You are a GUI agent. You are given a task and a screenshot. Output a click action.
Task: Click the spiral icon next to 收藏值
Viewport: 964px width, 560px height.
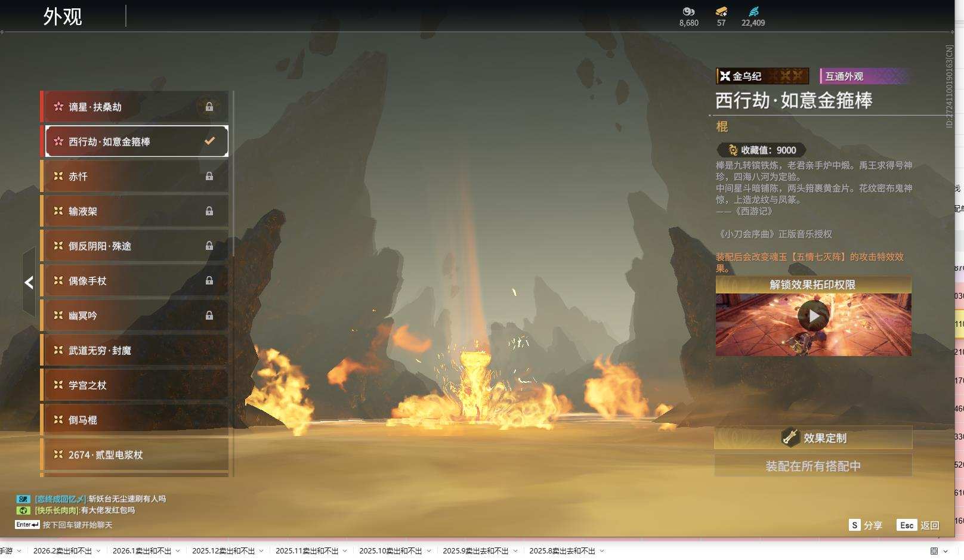coord(733,150)
